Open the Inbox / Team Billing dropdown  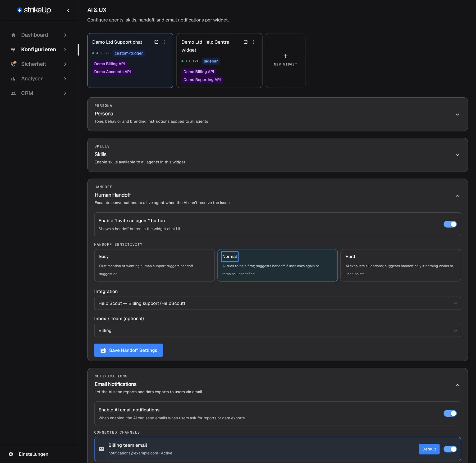277,330
